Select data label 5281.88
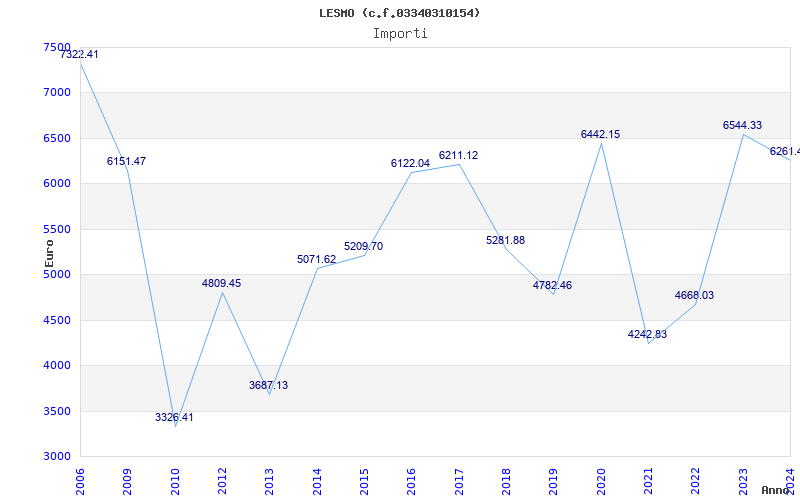The image size is (800, 500). pos(505,240)
